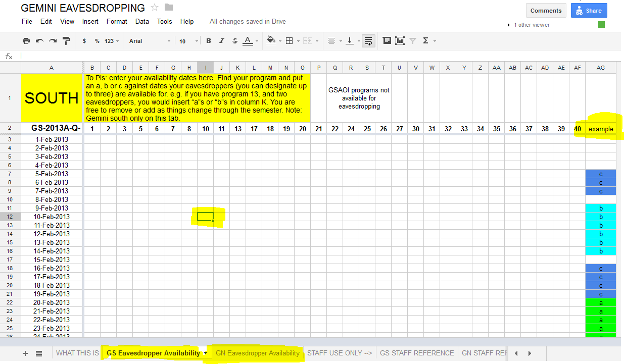Click the GEMINI EAVESDROPPING document title
The width and height of the screenshot is (624, 364).
tap(83, 8)
